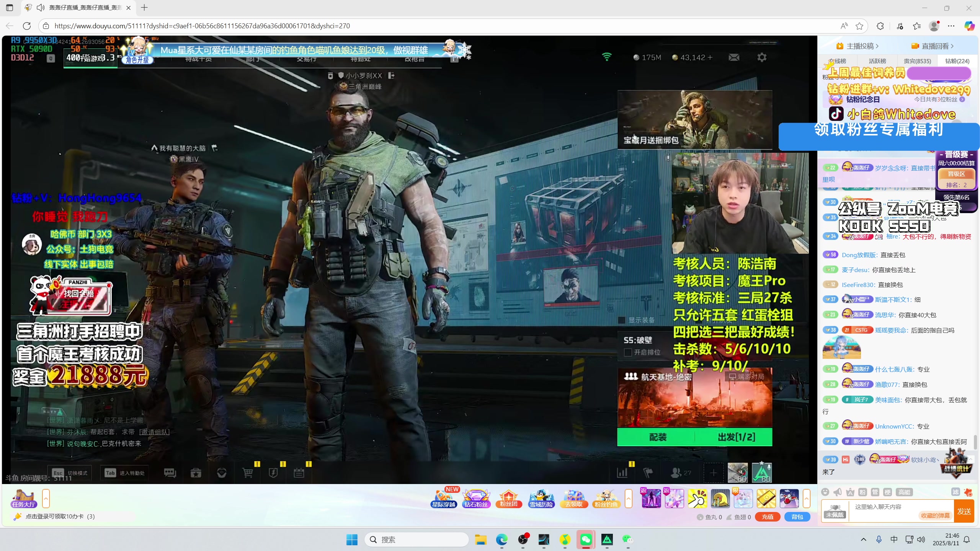Click the megaphone horn icon in chat
Viewport: 980px width, 551px height.
coord(838,492)
